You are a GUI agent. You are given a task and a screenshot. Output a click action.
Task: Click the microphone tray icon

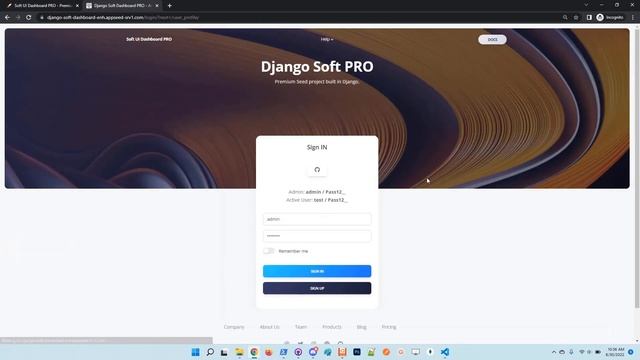(571, 352)
